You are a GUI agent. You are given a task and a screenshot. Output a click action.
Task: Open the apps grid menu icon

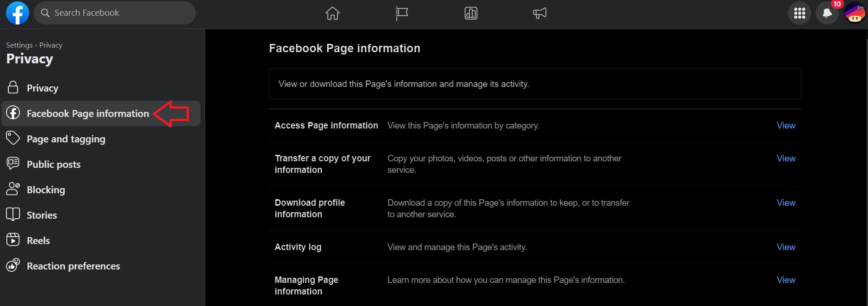click(x=799, y=13)
